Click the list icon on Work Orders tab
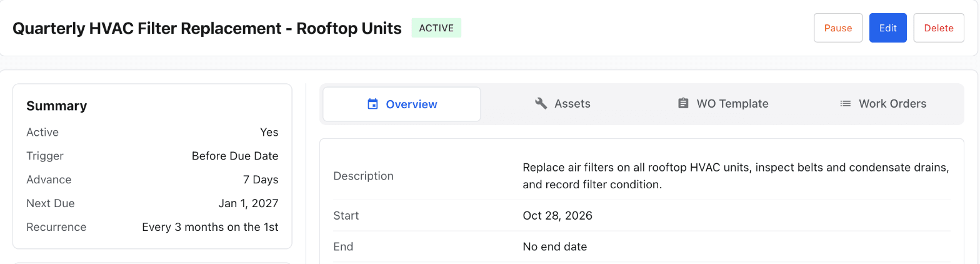Image resolution: width=980 pixels, height=264 pixels. tap(846, 104)
